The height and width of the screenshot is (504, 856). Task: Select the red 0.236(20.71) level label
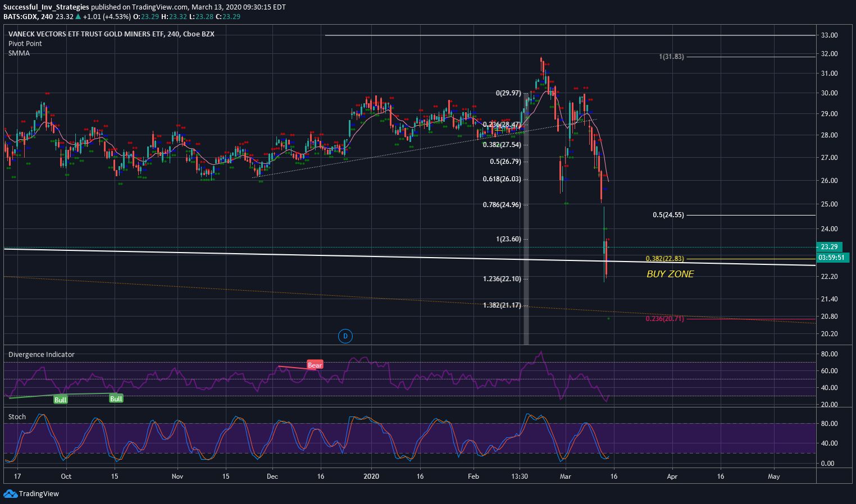pos(665,319)
